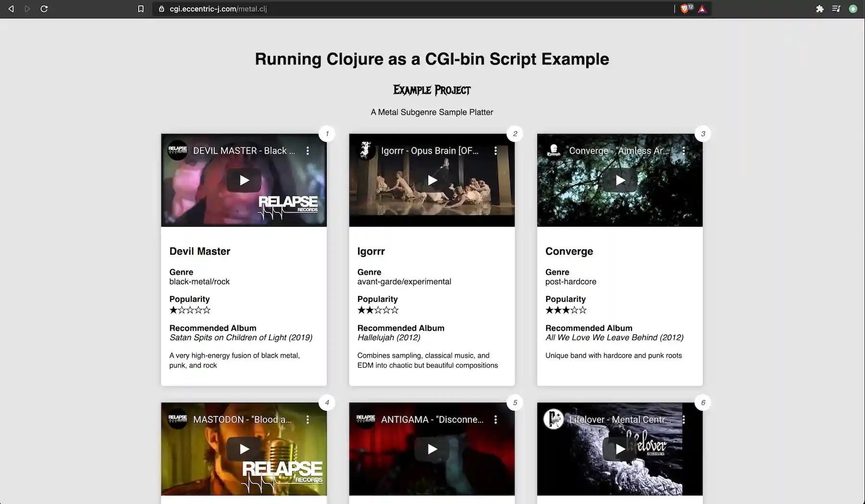
Task: Click 'Satan Spits on Children of Light (2019)'
Action: 241,338
